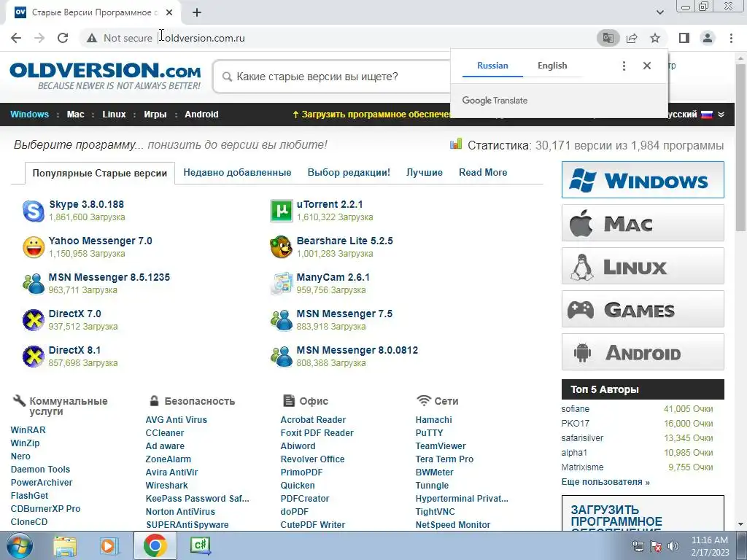Click the uTorrent green icon
The image size is (747, 560).
tap(281, 211)
